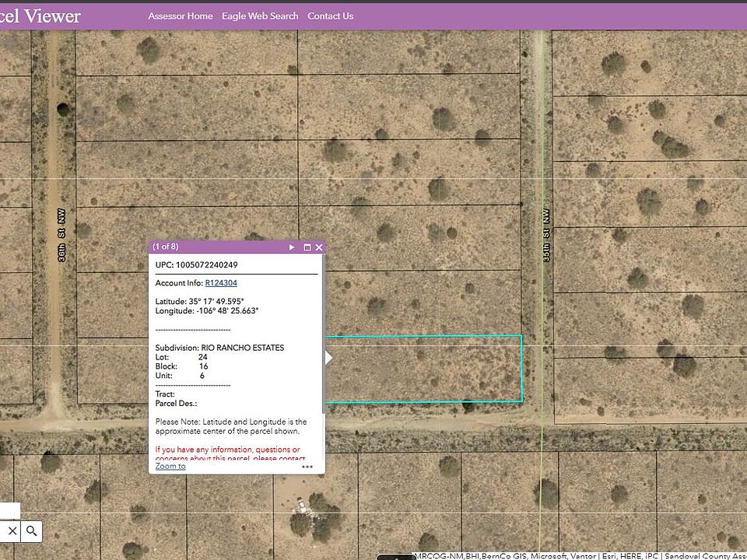
Task: Open the Contact Us page
Action: (x=330, y=16)
